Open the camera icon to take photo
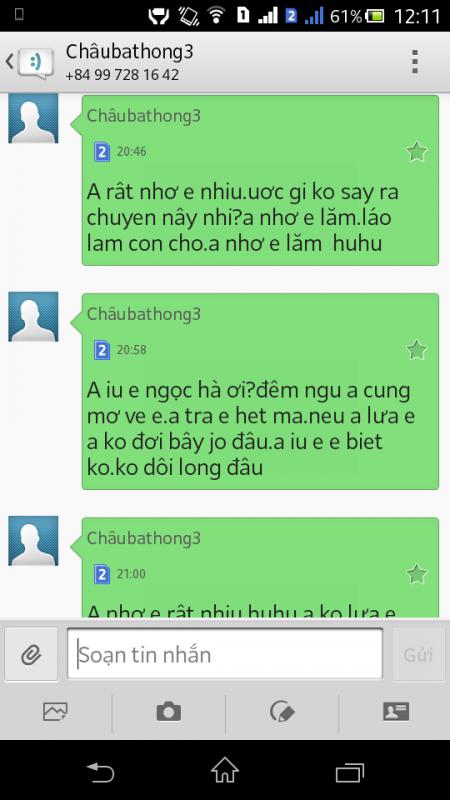 click(x=169, y=711)
